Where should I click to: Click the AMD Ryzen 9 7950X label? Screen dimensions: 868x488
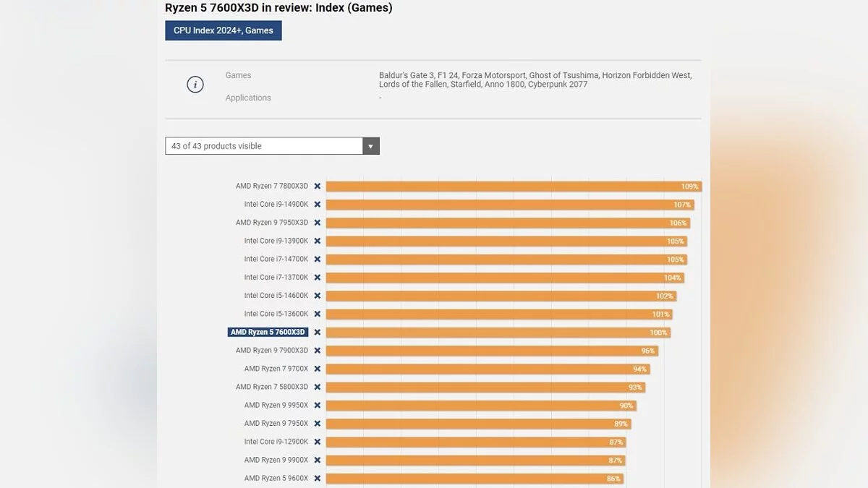click(x=276, y=424)
